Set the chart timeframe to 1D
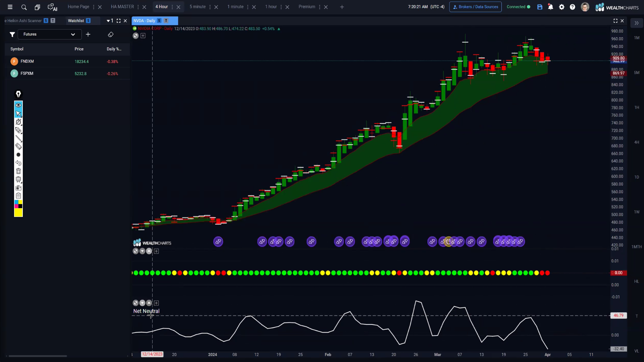This screenshot has width=644, height=362. click(637, 177)
